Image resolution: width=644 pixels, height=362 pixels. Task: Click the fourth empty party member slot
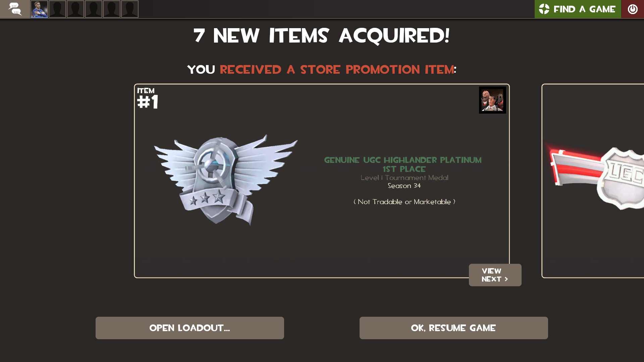pyautogui.click(x=112, y=9)
